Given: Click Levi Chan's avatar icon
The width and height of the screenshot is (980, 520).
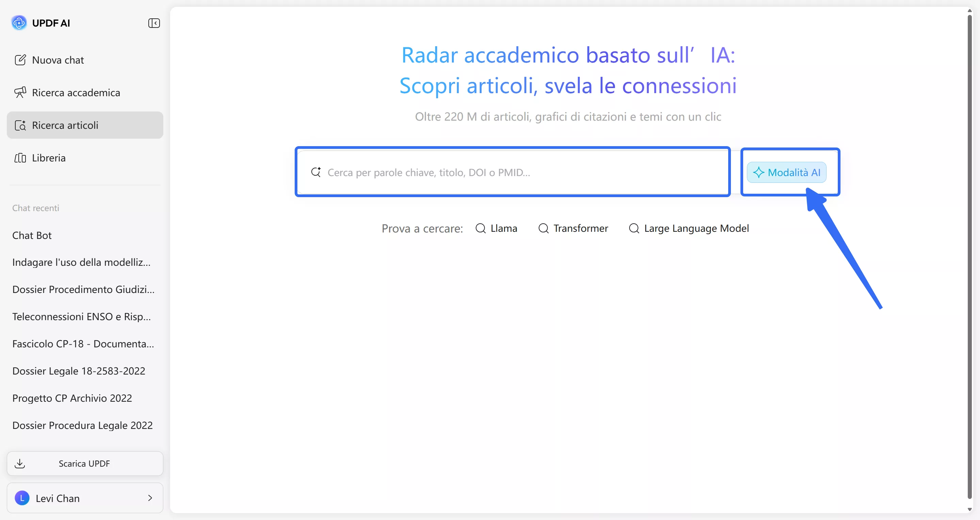Looking at the screenshot, I should click(22, 498).
